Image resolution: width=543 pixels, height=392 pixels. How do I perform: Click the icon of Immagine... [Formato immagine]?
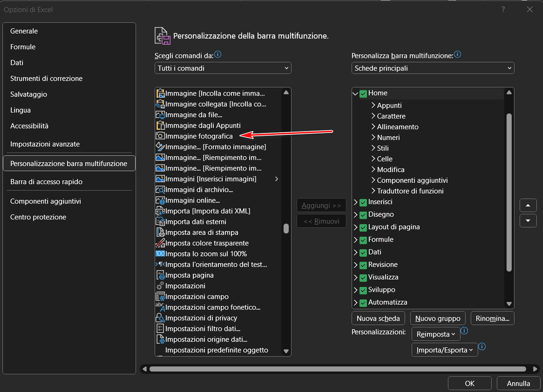[x=160, y=147]
